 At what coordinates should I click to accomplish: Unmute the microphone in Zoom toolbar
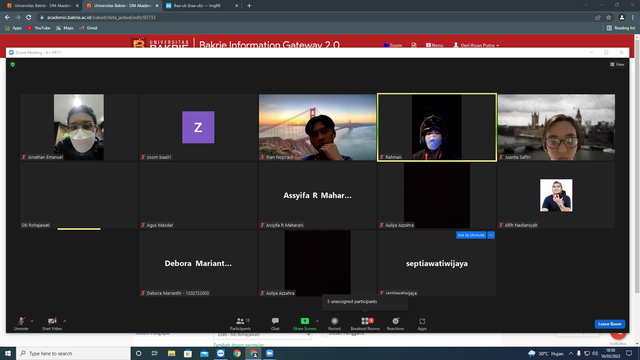[x=21, y=323]
